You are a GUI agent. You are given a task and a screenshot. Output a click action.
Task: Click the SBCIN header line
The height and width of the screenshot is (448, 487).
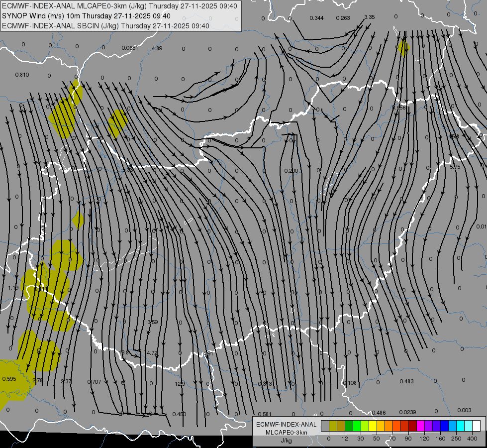pos(105,26)
